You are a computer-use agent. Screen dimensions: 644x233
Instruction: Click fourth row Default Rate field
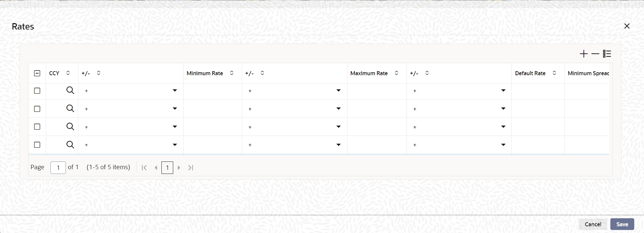coord(538,145)
